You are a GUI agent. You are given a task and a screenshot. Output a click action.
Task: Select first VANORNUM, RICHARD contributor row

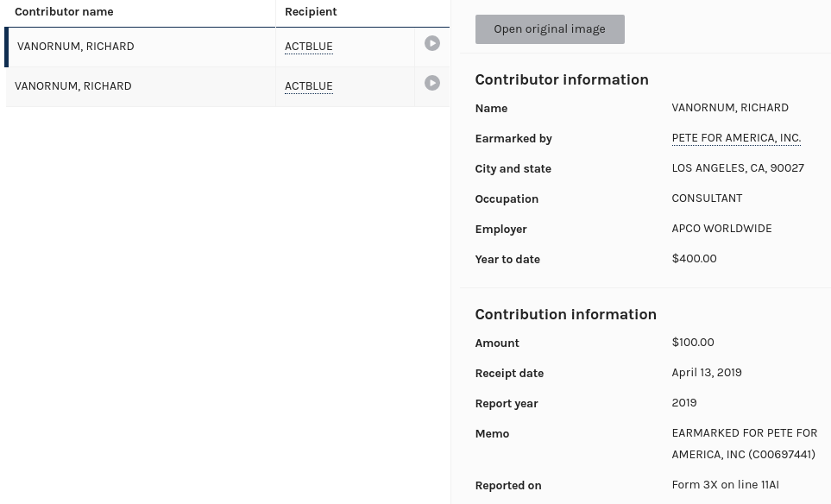tap(227, 47)
